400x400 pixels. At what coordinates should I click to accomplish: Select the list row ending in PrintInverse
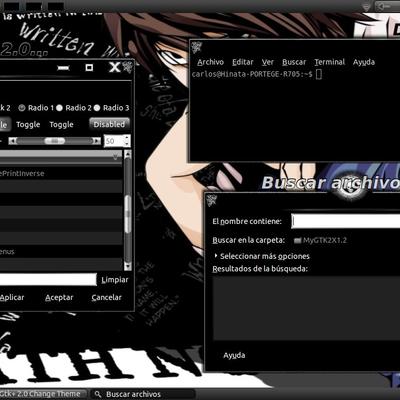click(x=61, y=173)
